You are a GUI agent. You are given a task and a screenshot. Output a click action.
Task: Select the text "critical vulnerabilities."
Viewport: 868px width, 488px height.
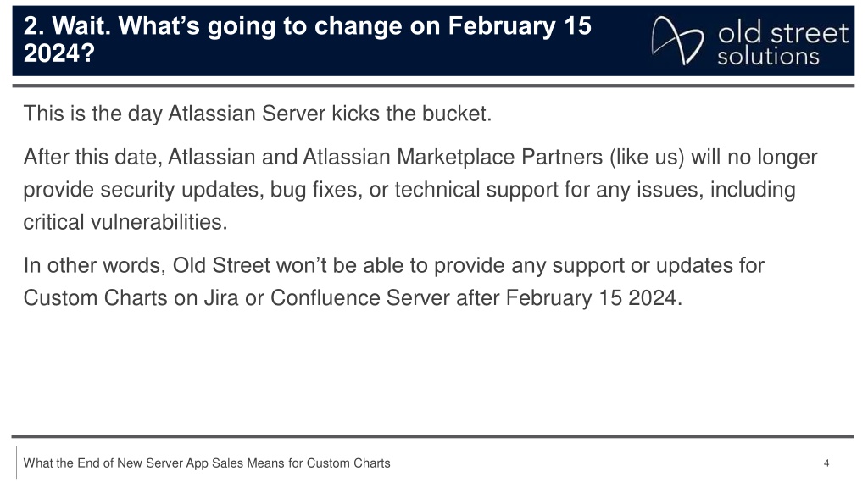click(x=125, y=222)
